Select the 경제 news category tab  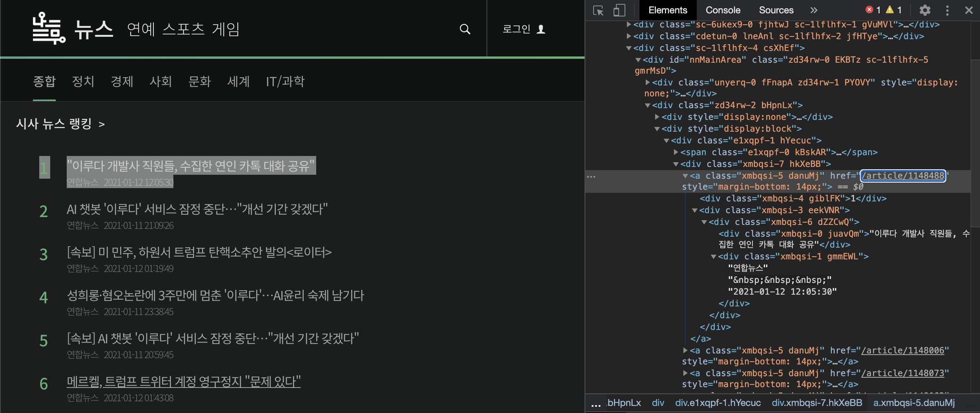[122, 82]
